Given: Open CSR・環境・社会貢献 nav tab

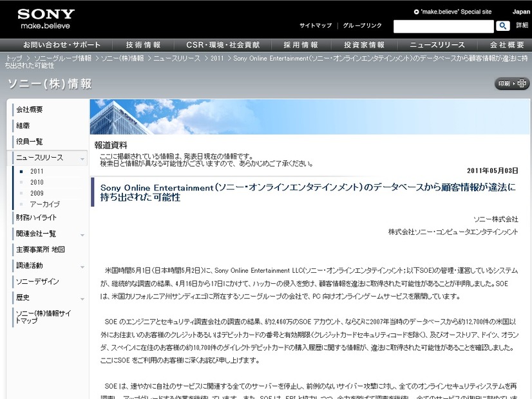Looking at the screenshot, I should pos(223,45).
